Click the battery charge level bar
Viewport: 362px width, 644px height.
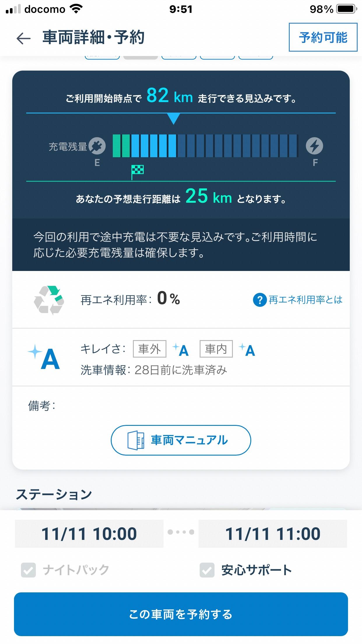205,146
